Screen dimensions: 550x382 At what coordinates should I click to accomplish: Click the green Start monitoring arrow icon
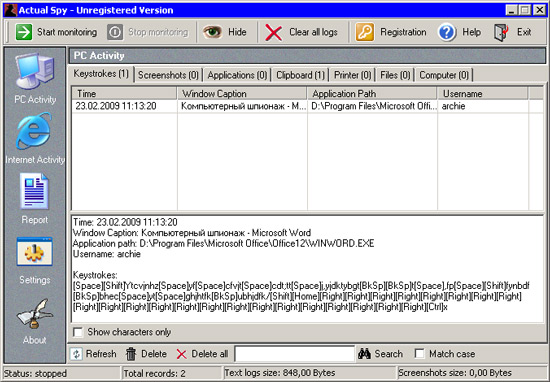(24, 32)
